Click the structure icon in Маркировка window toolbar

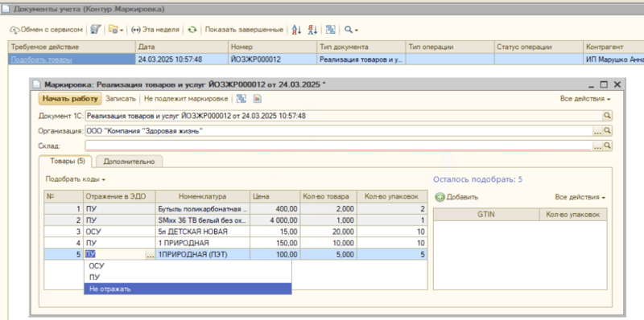click(242, 99)
